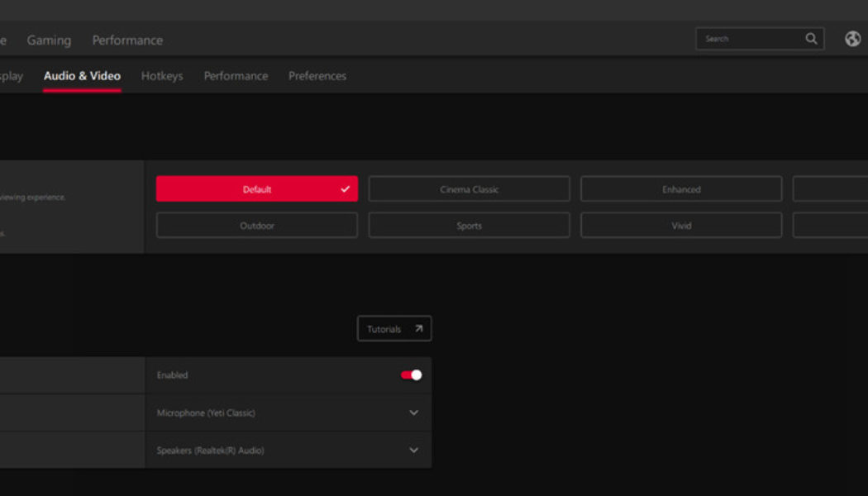868x496 pixels.
Task: Switch to the Performance sub-tab
Action: tap(236, 75)
